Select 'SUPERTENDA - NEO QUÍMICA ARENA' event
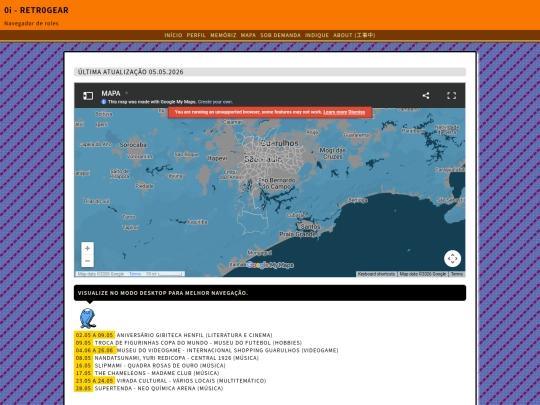The height and width of the screenshot is (405, 540). 159,388
